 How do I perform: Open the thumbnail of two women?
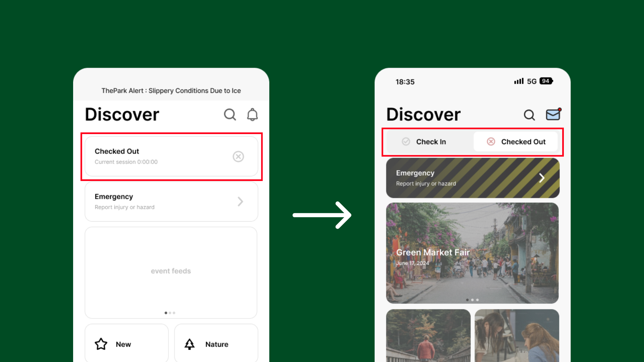pos(517,336)
